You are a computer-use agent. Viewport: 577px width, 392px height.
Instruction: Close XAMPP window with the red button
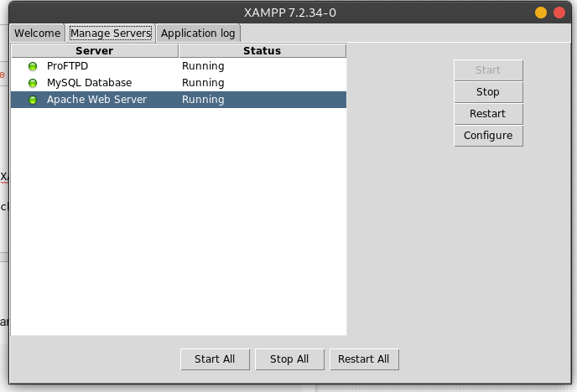tap(559, 13)
